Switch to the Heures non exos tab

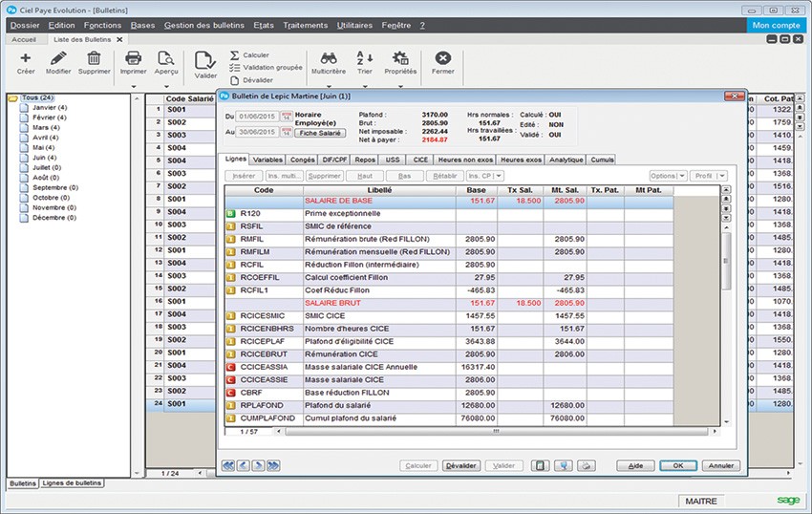point(465,160)
